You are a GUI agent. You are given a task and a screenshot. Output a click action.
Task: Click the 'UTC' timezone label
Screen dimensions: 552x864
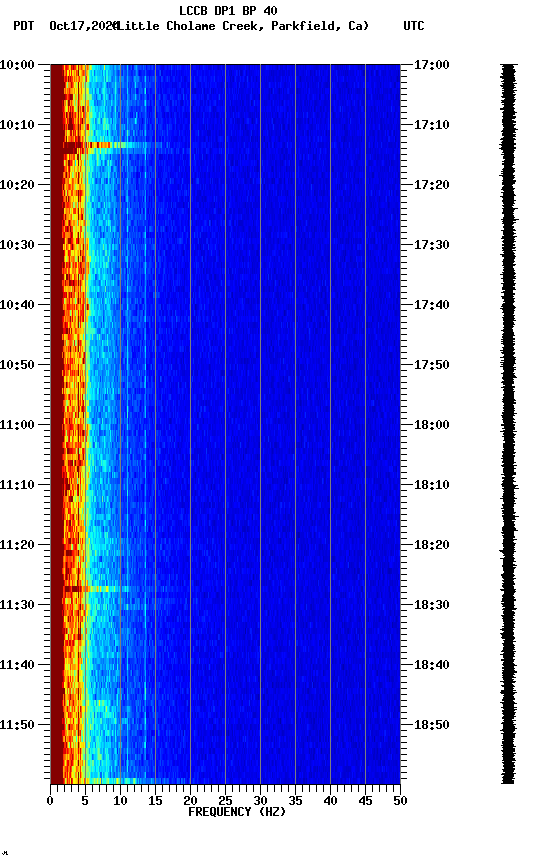(414, 26)
